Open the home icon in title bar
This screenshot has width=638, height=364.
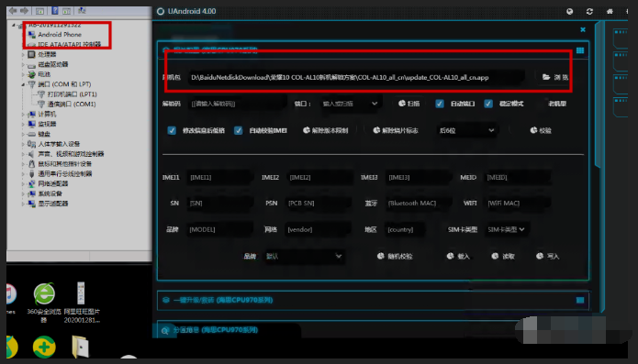pyautogui.click(x=610, y=11)
